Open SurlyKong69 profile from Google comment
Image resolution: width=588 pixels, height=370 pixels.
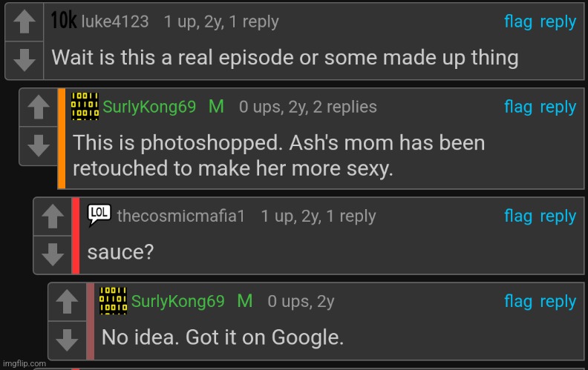coord(177,301)
